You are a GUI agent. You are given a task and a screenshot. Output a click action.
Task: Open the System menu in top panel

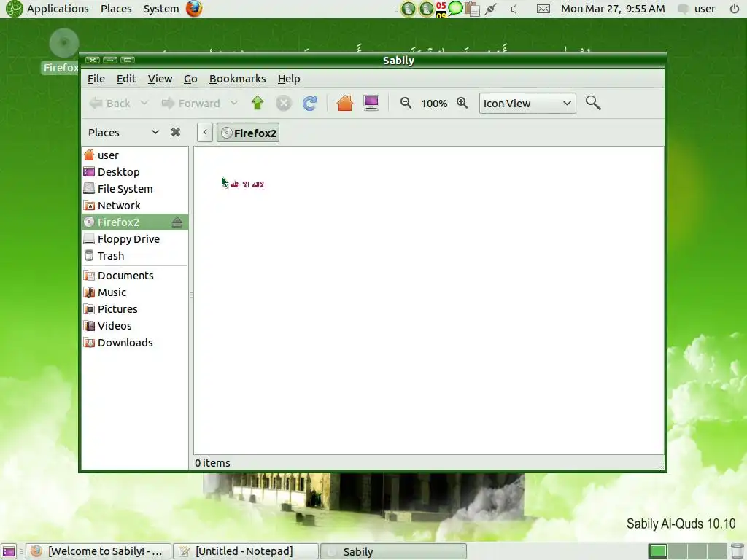click(161, 9)
